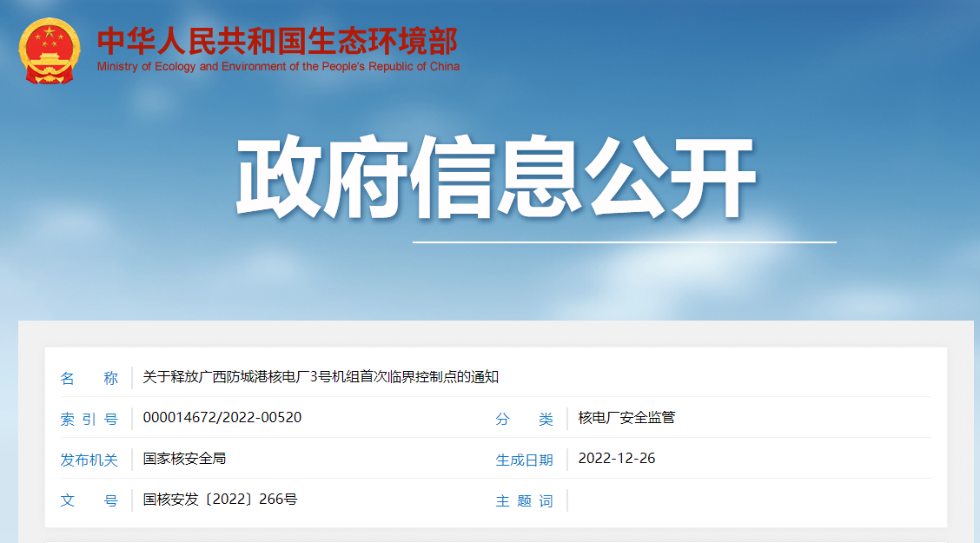
Task: Select the 生成日期 field label
Action: (524, 460)
